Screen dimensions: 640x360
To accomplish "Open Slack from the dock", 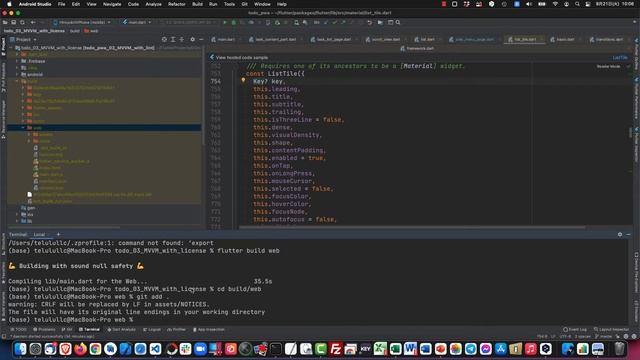I will (x=186, y=349).
